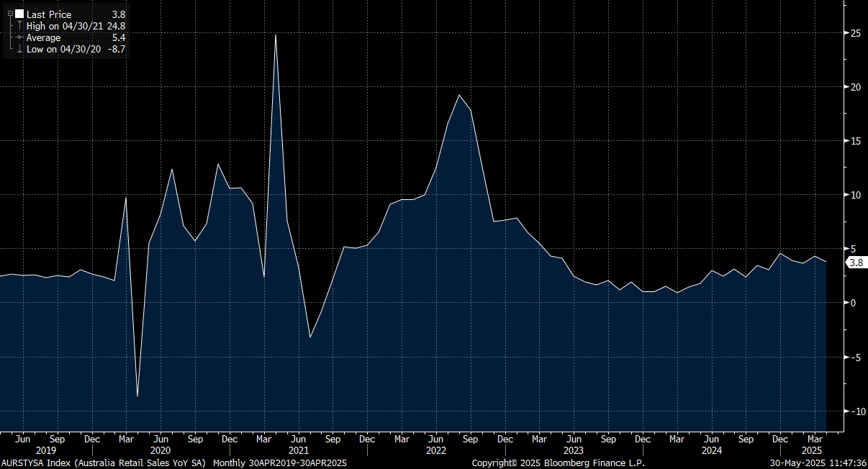Click the chart peak near 25 in 2021

point(276,35)
